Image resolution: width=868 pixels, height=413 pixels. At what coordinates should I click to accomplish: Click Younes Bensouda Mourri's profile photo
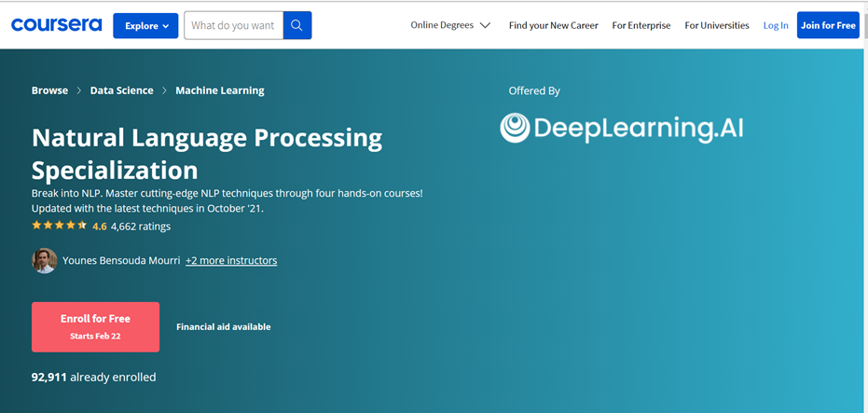pyautogui.click(x=44, y=261)
